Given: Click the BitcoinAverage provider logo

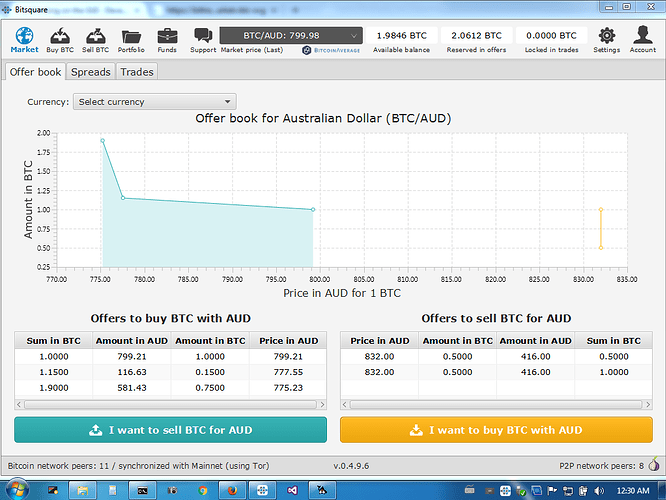Looking at the screenshot, I should [x=331, y=50].
